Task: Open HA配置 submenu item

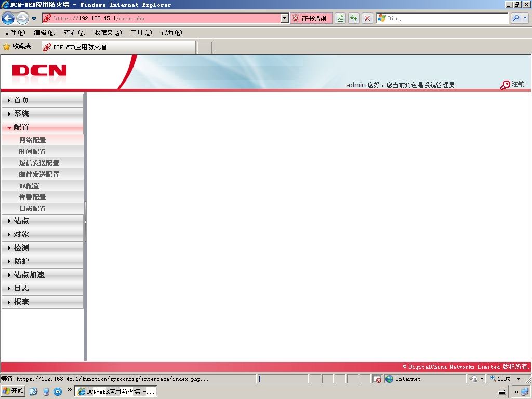Action: (x=43, y=185)
